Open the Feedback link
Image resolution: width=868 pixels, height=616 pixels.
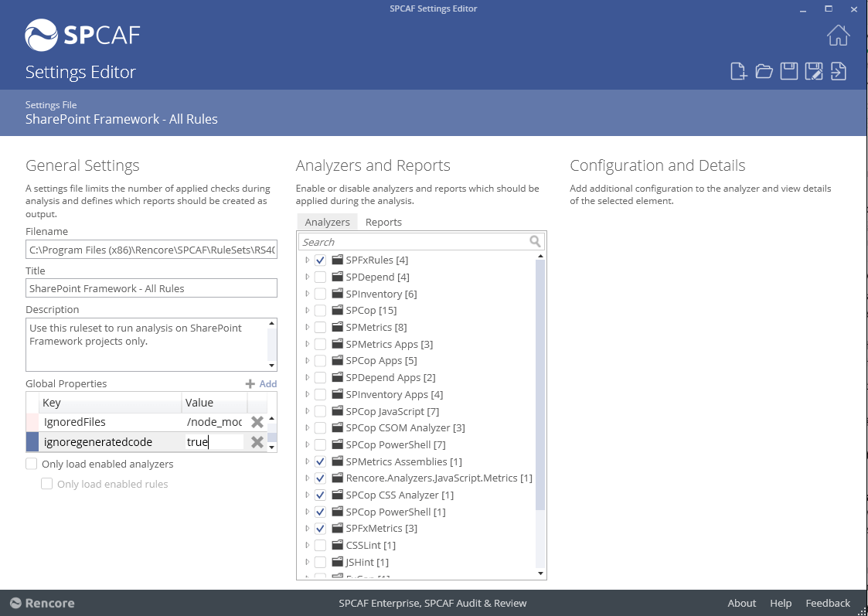pyautogui.click(x=828, y=604)
